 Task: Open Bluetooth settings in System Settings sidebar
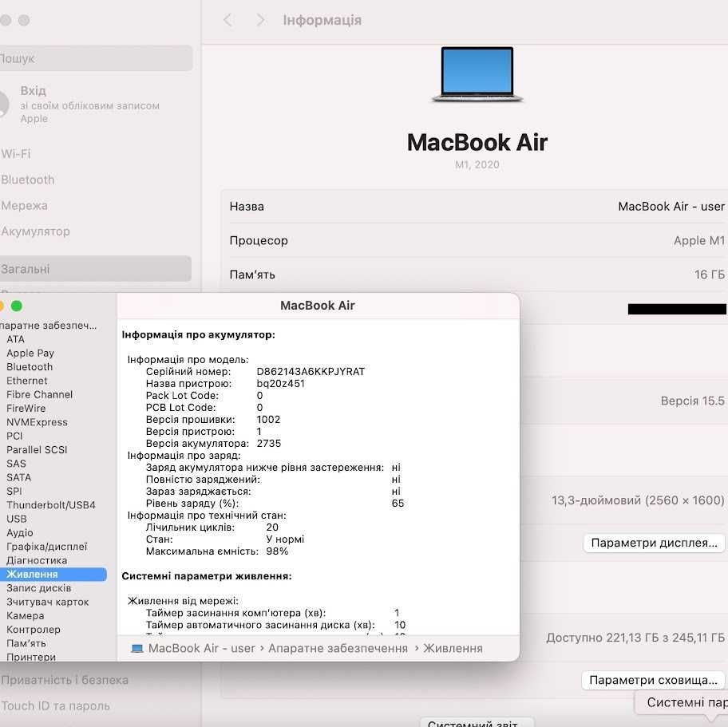click(x=27, y=180)
